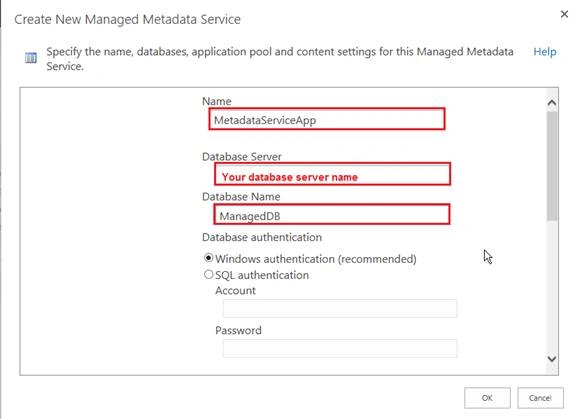
Task: Open the Help link
Action: click(545, 52)
